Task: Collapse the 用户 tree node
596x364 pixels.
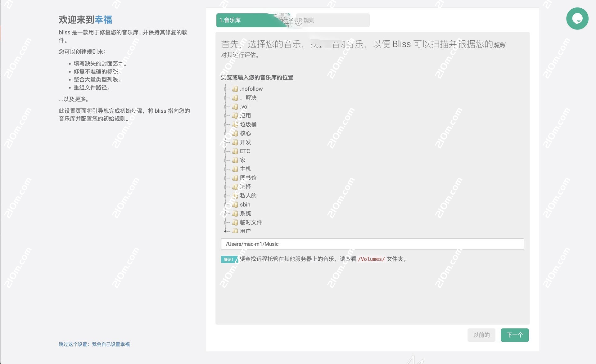Action: pos(225,231)
